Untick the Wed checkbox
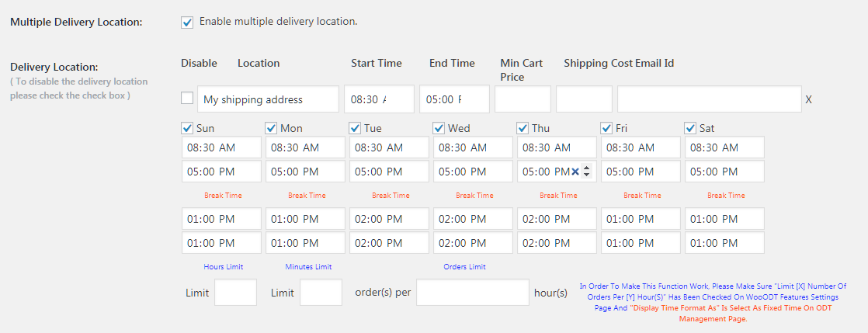This screenshot has width=868, height=333. coord(439,128)
